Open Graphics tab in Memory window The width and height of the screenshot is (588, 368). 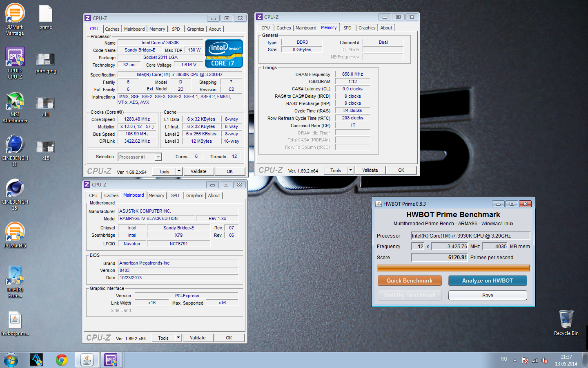pos(367,28)
